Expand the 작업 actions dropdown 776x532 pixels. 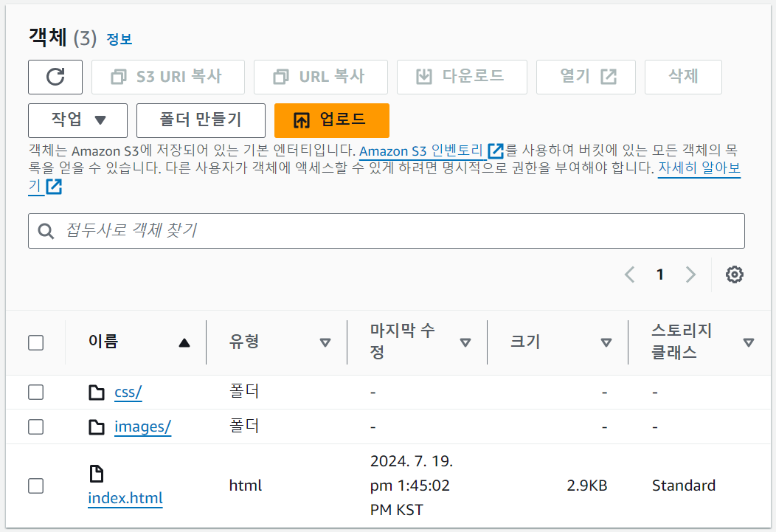(77, 120)
